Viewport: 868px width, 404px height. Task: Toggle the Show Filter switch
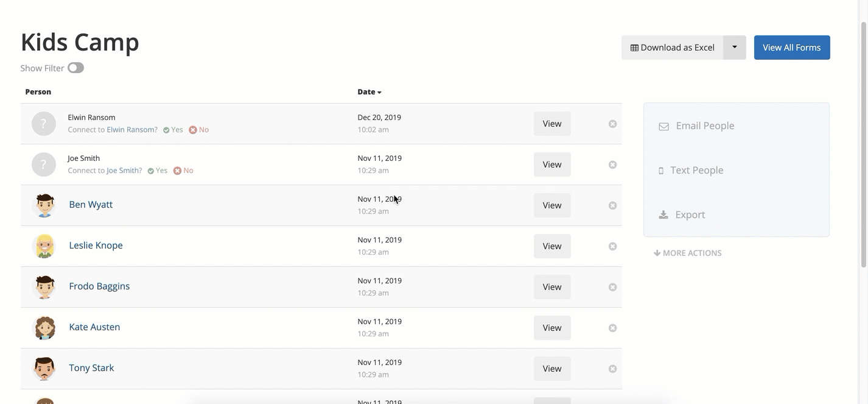(75, 68)
